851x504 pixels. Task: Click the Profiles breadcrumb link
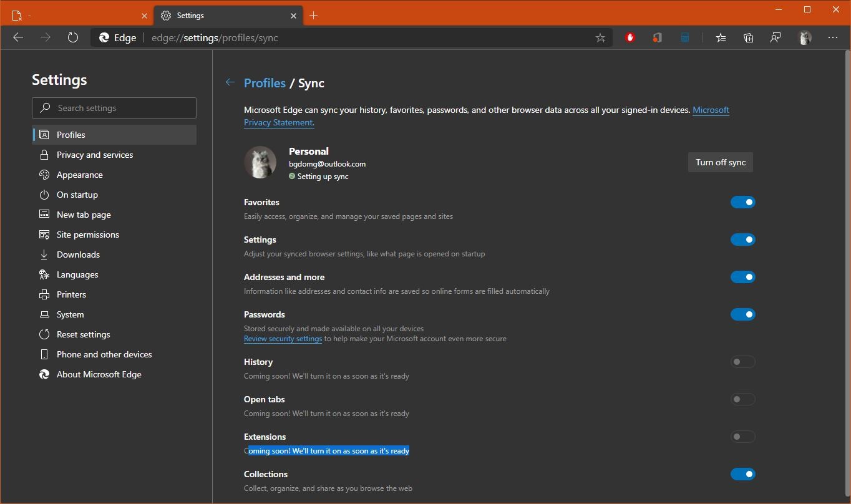click(265, 83)
